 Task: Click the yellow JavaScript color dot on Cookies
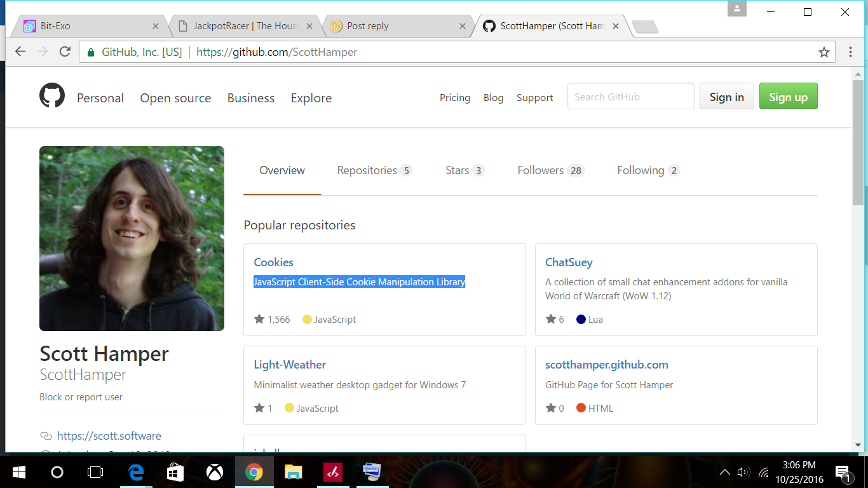[307, 320]
